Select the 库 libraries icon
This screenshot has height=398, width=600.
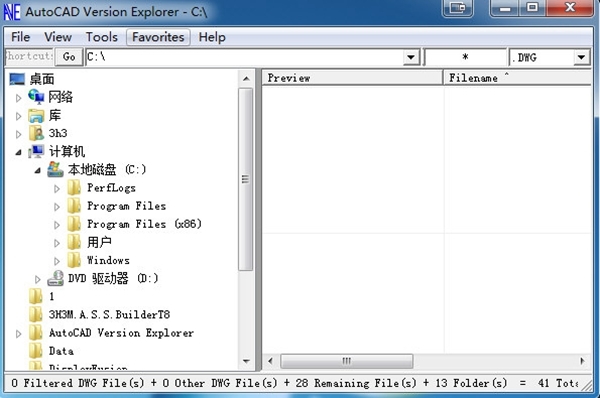pyautogui.click(x=36, y=115)
